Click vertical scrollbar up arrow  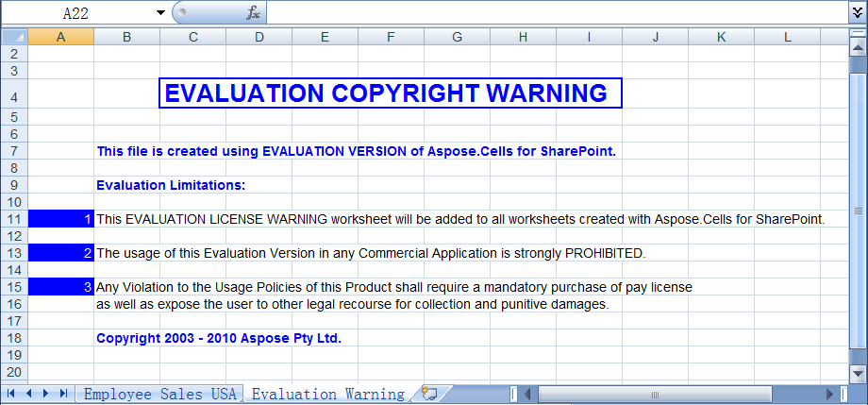tap(858, 49)
